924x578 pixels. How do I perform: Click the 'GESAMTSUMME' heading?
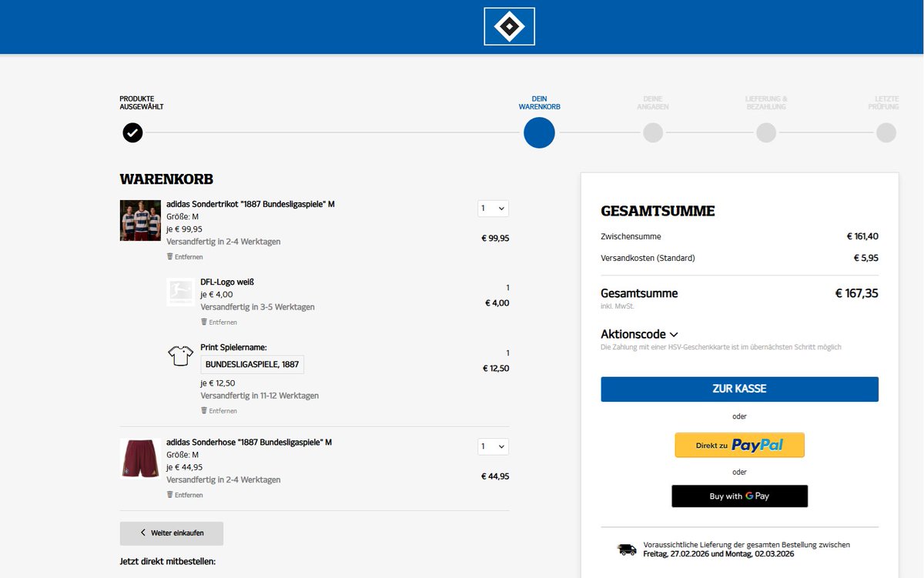pos(658,211)
